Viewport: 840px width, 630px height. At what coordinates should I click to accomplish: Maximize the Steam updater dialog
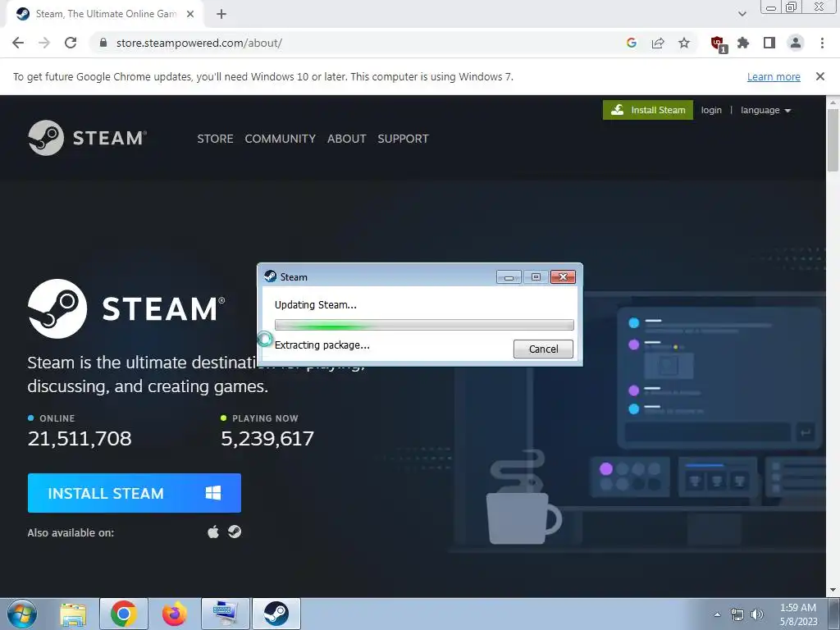[x=536, y=277]
